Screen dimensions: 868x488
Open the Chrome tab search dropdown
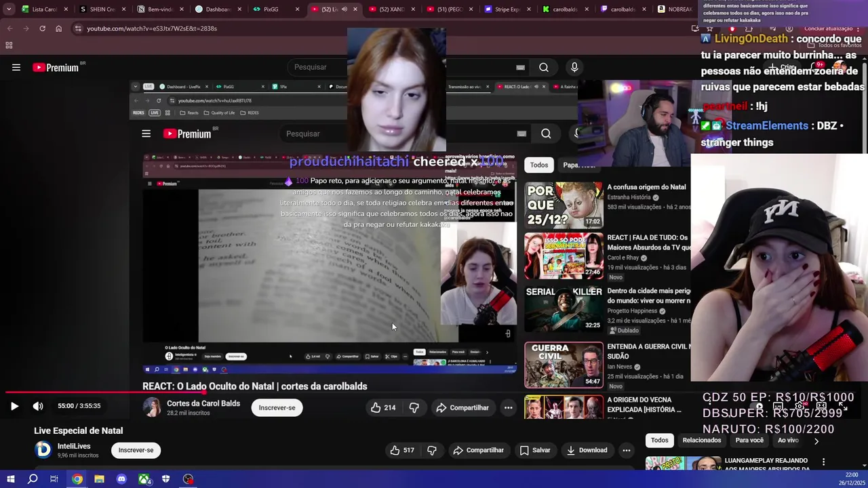tap(9, 9)
